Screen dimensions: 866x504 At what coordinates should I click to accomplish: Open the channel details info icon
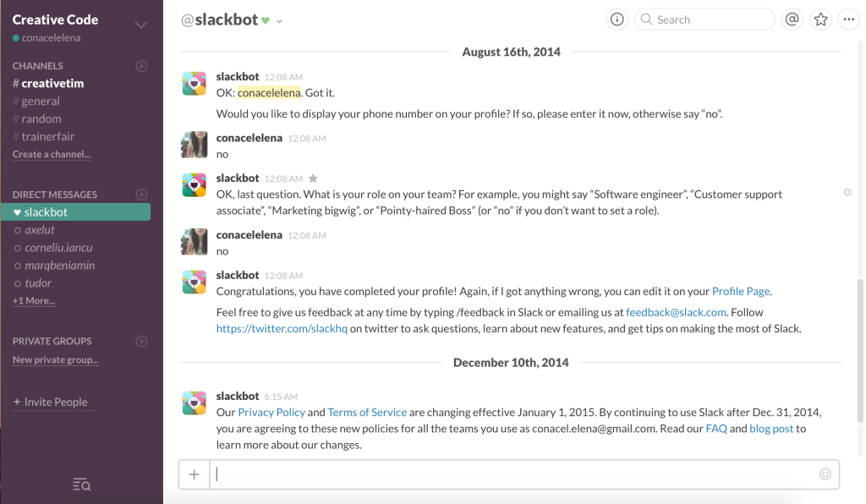(x=617, y=19)
